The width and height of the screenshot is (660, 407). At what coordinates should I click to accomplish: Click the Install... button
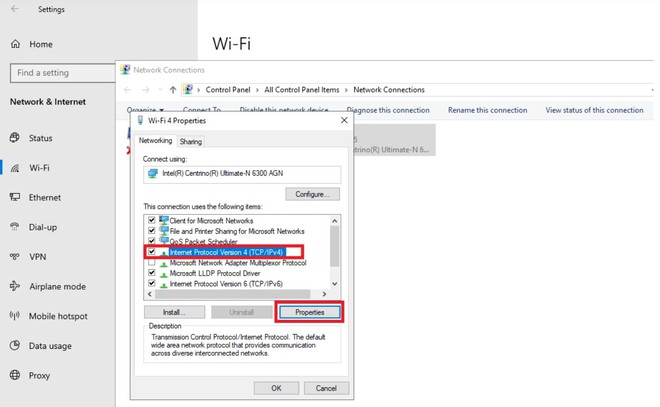click(174, 312)
